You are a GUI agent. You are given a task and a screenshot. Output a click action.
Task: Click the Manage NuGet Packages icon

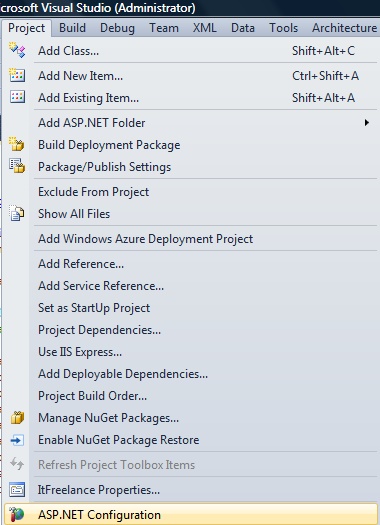[x=17, y=418]
